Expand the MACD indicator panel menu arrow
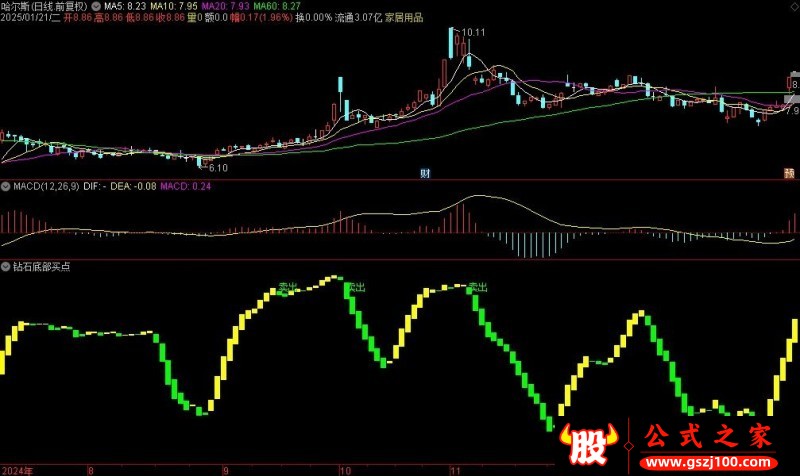The height and width of the screenshot is (476, 800). click(x=6, y=187)
